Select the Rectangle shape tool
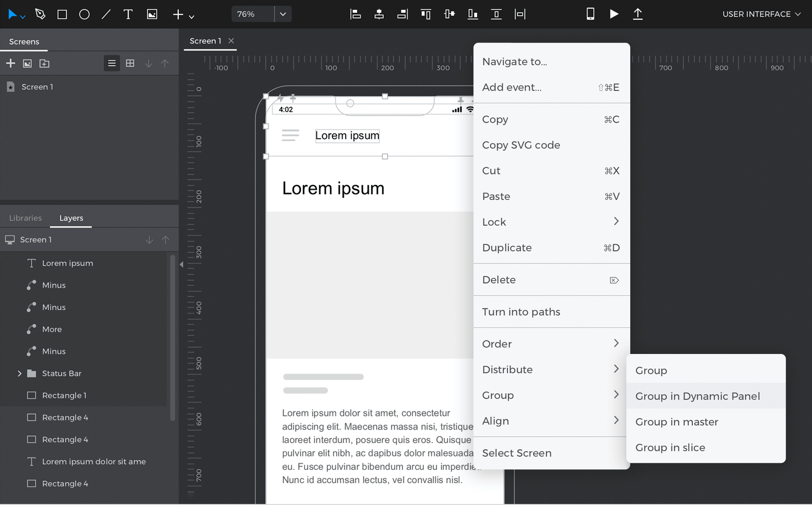Image resolution: width=812 pixels, height=505 pixels. pos(62,14)
